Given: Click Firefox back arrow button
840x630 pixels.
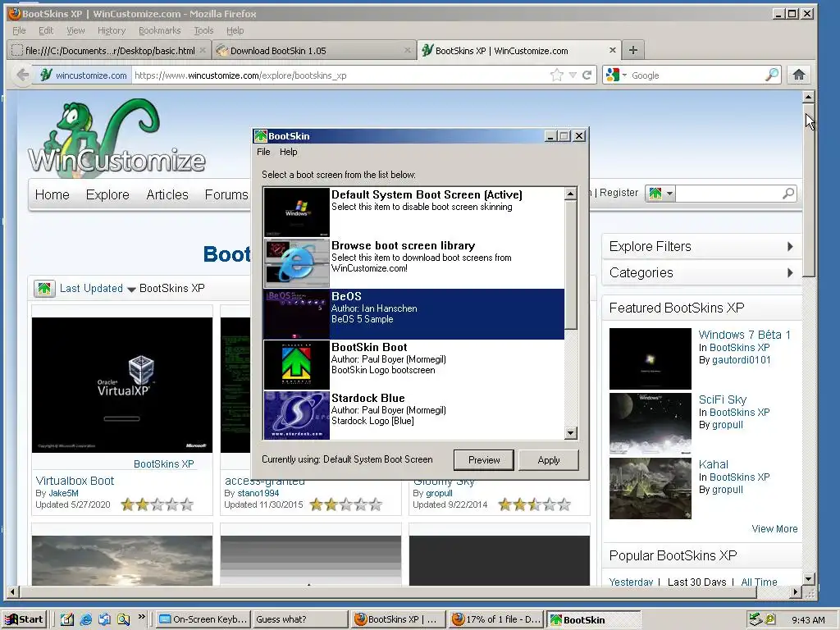Looking at the screenshot, I should (x=22, y=75).
